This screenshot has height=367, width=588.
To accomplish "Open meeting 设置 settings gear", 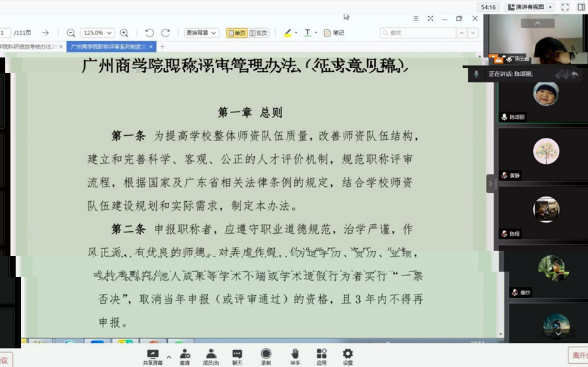I will (348, 357).
